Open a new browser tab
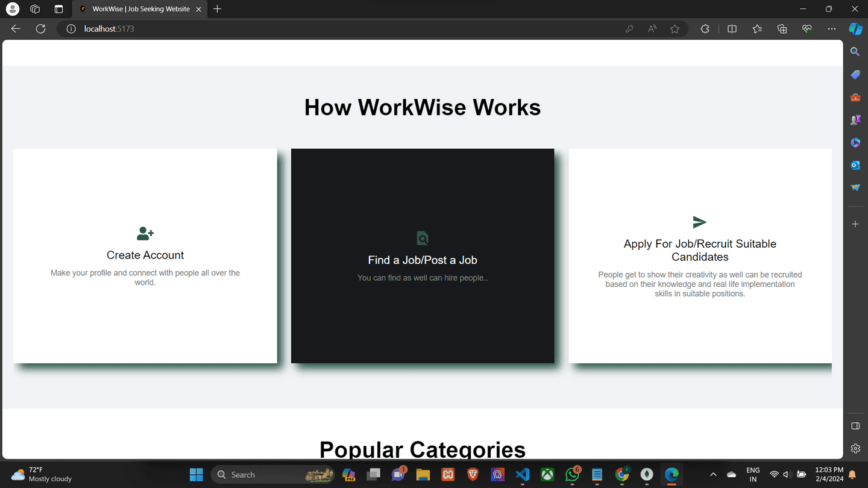 (218, 9)
